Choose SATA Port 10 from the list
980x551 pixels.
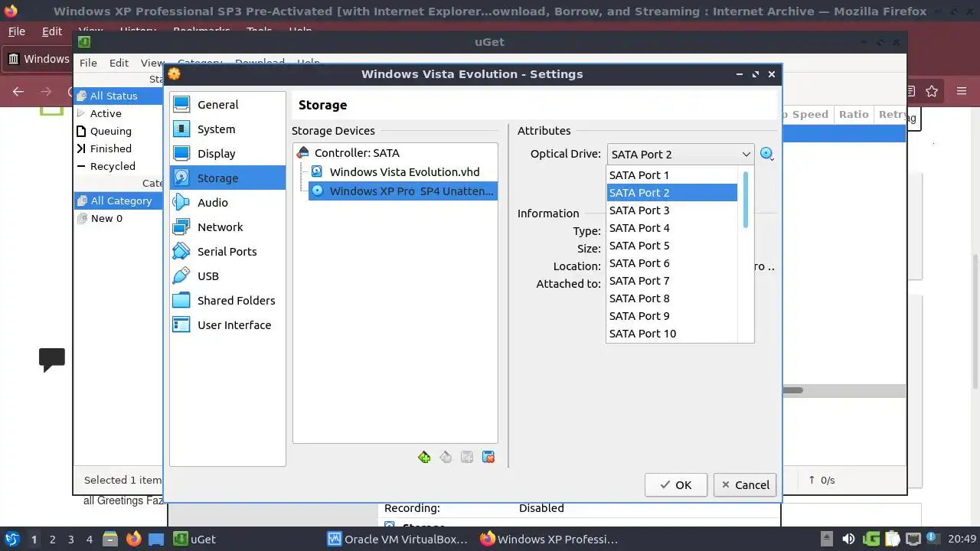(x=671, y=334)
